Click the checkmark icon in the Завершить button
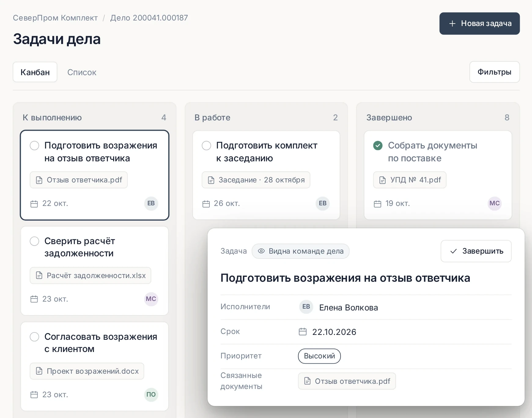Screen dimensions: 532x418 453,251
